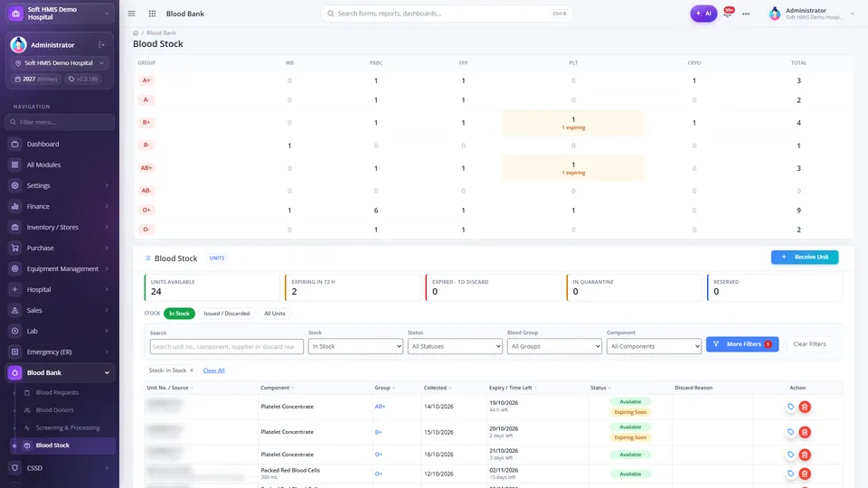Viewport: 868px width, 488px height.
Task: Open Soft HMIS Demo Hospital workspace dropdown
Action: 60,14
